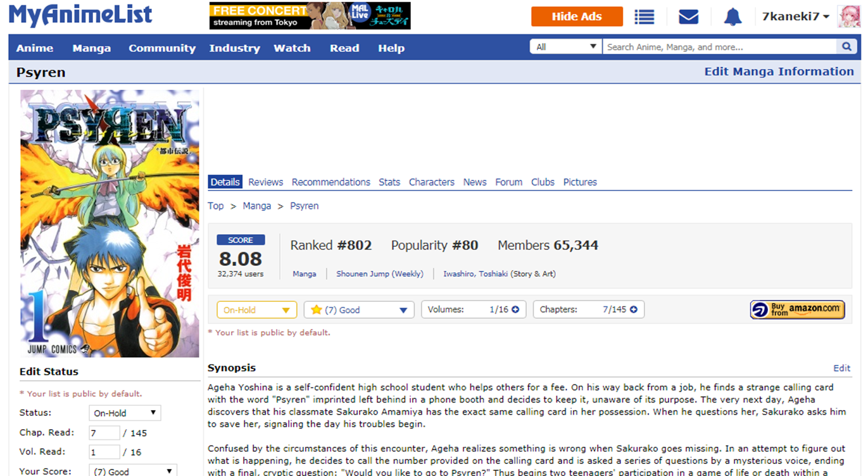
Task: Open messages envelope icon
Action: click(688, 17)
